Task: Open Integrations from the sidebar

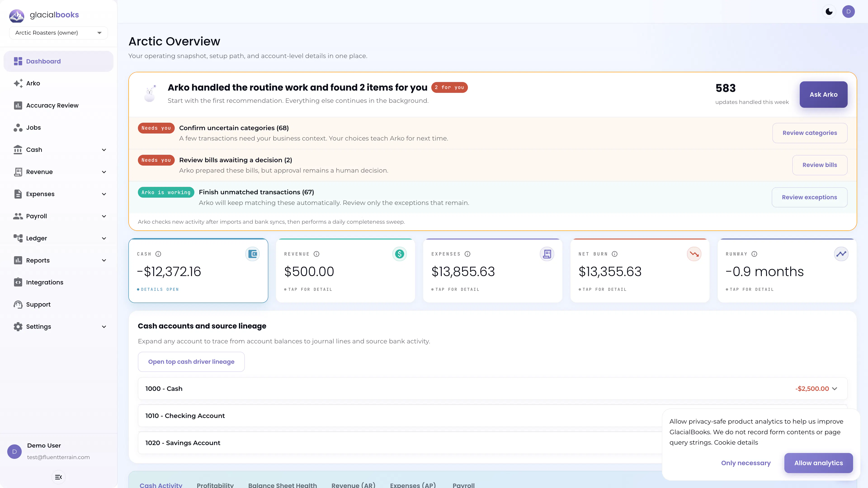Action: point(59,282)
